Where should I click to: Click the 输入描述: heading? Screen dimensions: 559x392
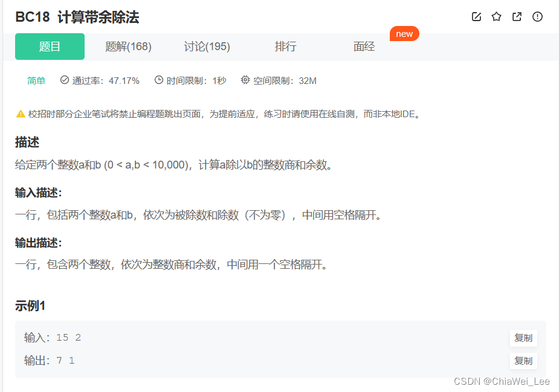(x=39, y=193)
